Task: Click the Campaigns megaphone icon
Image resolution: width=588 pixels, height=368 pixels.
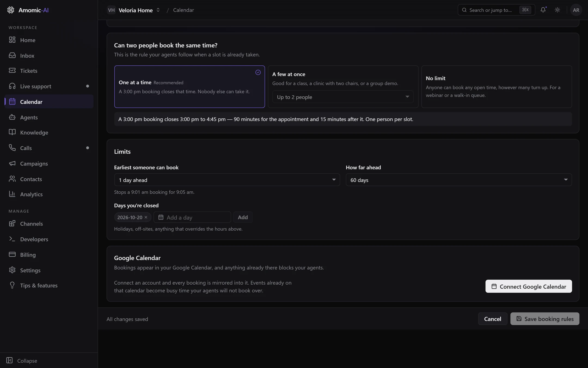Action: pos(12,163)
